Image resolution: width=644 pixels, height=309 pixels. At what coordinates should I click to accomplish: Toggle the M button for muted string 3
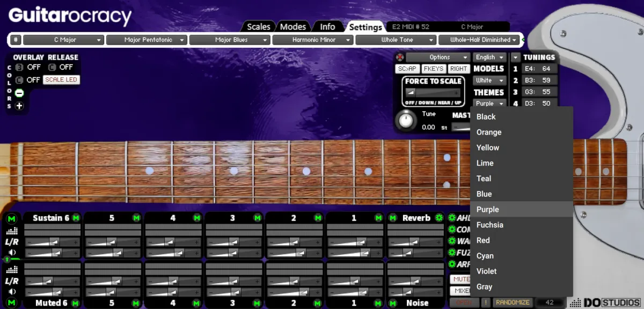pyautogui.click(x=258, y=303)
